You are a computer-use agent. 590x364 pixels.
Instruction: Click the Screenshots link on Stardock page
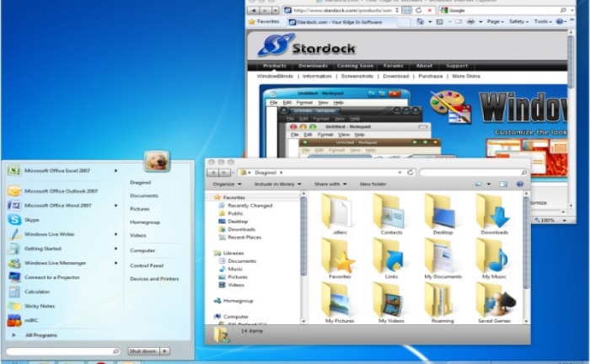tap(357, 76)
